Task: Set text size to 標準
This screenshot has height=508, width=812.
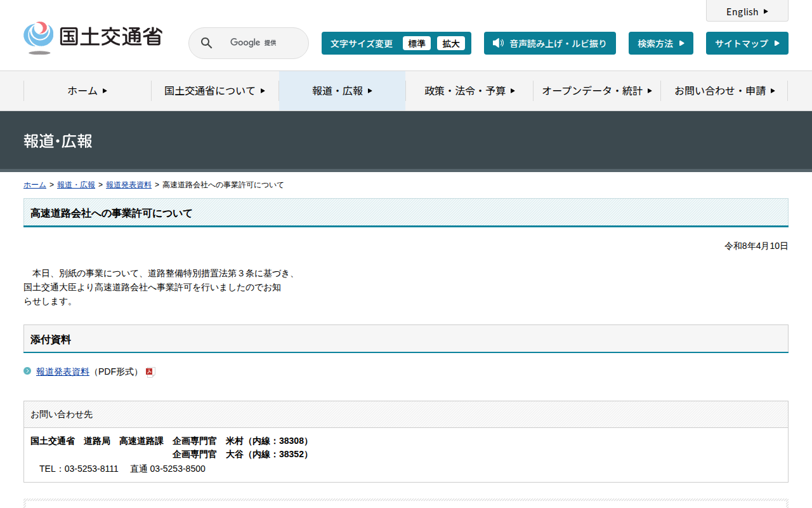Action: coord(417,43)
